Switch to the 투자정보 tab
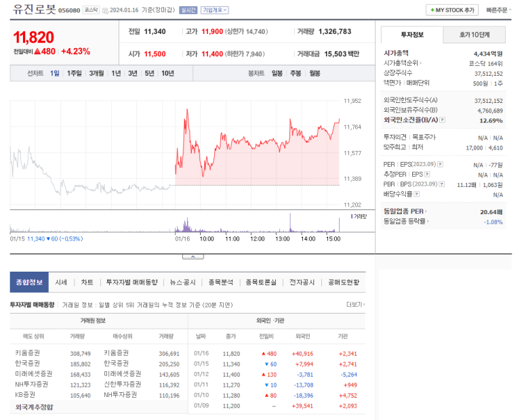 412,35
